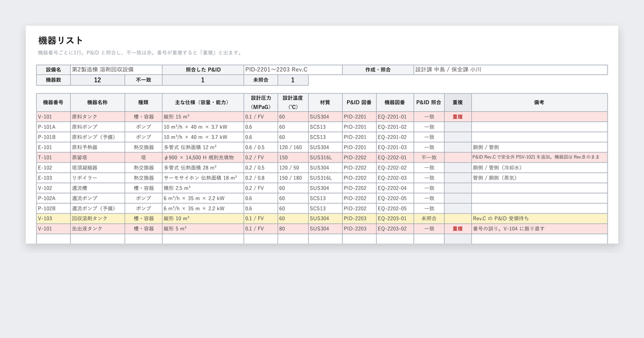Select the SUS316L material cell for T-101
Screen dimensions: 644x338
325,157
